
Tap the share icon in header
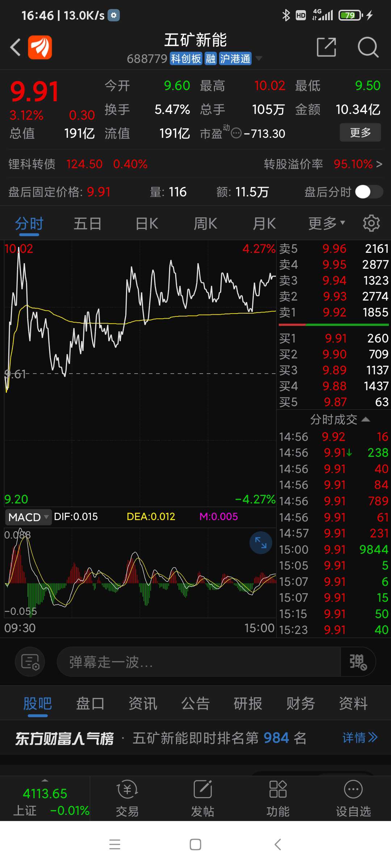(327, 47)
